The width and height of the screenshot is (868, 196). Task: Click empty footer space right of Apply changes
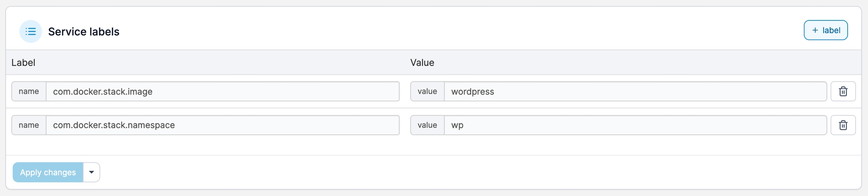452,172
